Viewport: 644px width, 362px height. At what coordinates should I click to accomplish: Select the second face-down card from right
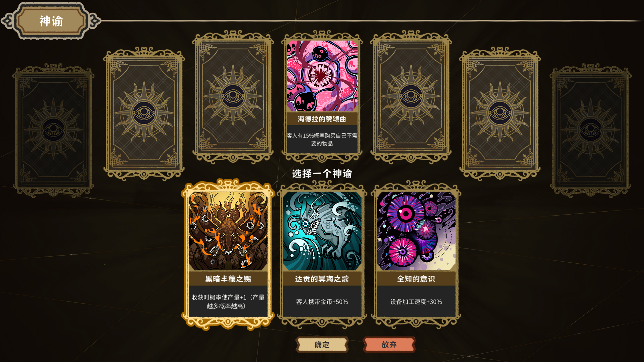500,114
